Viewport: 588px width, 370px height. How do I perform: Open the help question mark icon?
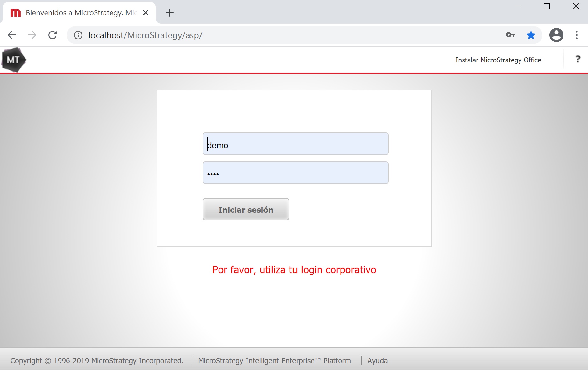click(x=578, y=60)
